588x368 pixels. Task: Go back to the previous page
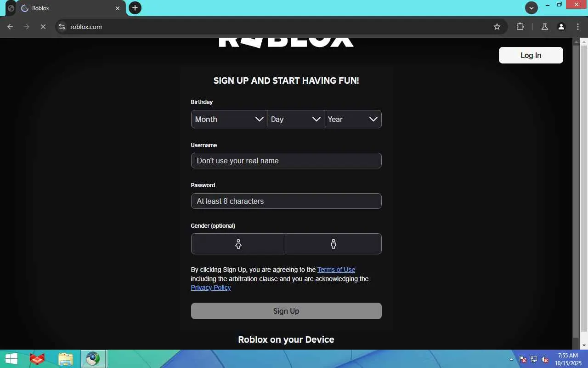point(10,27)
